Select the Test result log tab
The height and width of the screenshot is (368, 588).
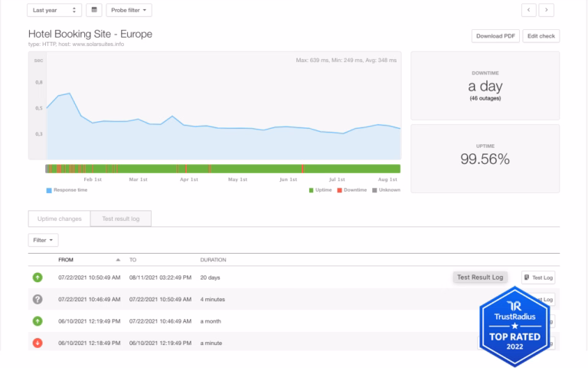120,219
